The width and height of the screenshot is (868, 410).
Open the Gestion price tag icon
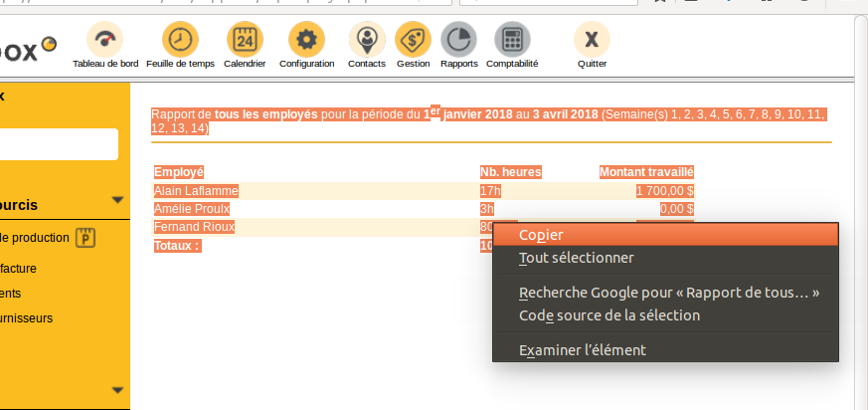pos(413,40)
